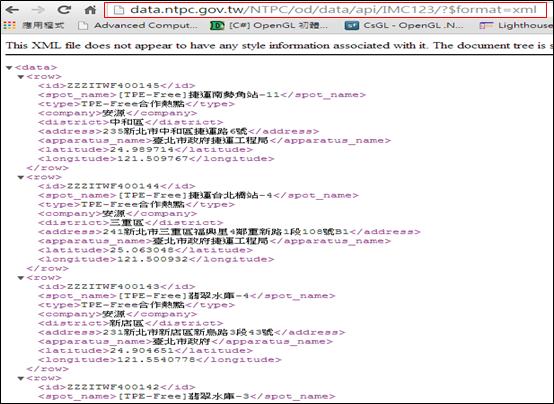This screenshot has height=404, width=554.
Task: Click the id value ZZZITWF400142
Action: [113, 387]
